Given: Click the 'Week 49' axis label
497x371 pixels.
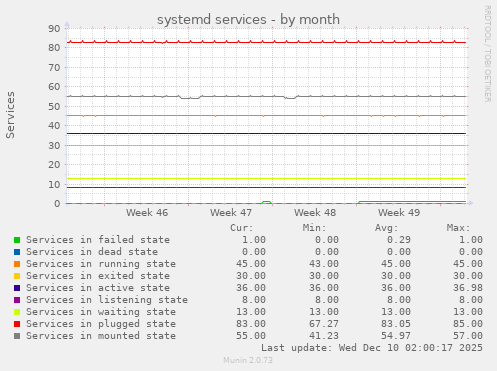Looking at the screenshot, I should pos(399,213).
